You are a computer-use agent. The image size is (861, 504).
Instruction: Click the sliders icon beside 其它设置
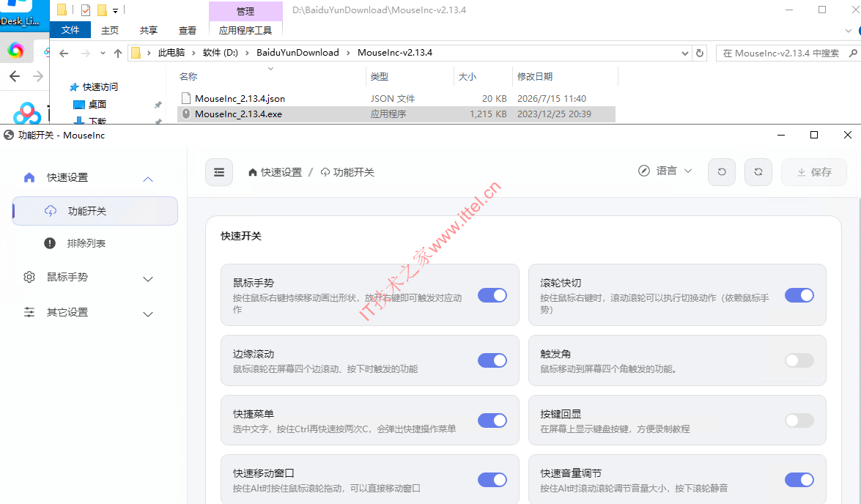pyautogui.click(x=29, y=312)
